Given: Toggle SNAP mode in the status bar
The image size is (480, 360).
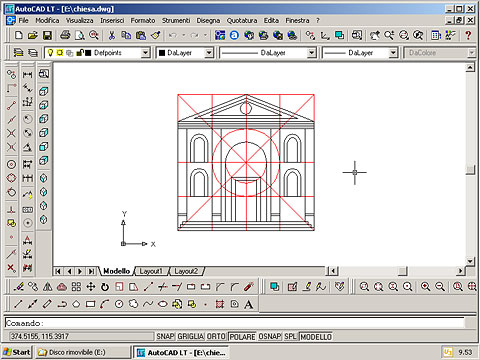Looking at the screenshot, I should pyautogui.click(x=165, y=337).
